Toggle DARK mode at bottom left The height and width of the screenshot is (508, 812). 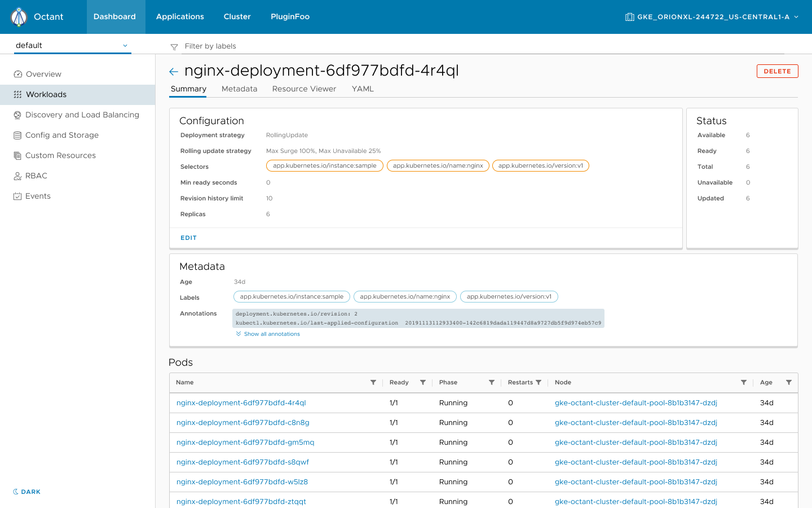[26, 492]
